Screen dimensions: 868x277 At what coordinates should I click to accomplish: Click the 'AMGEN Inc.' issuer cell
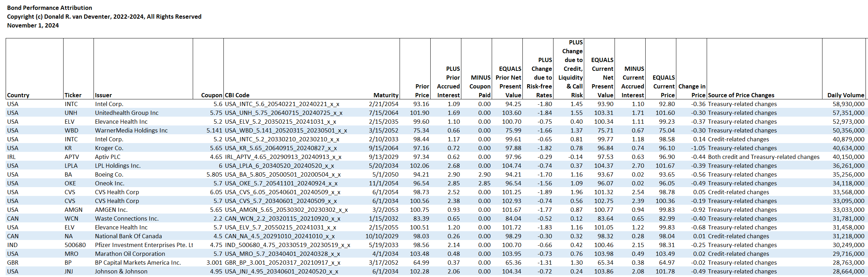point(111,210)
